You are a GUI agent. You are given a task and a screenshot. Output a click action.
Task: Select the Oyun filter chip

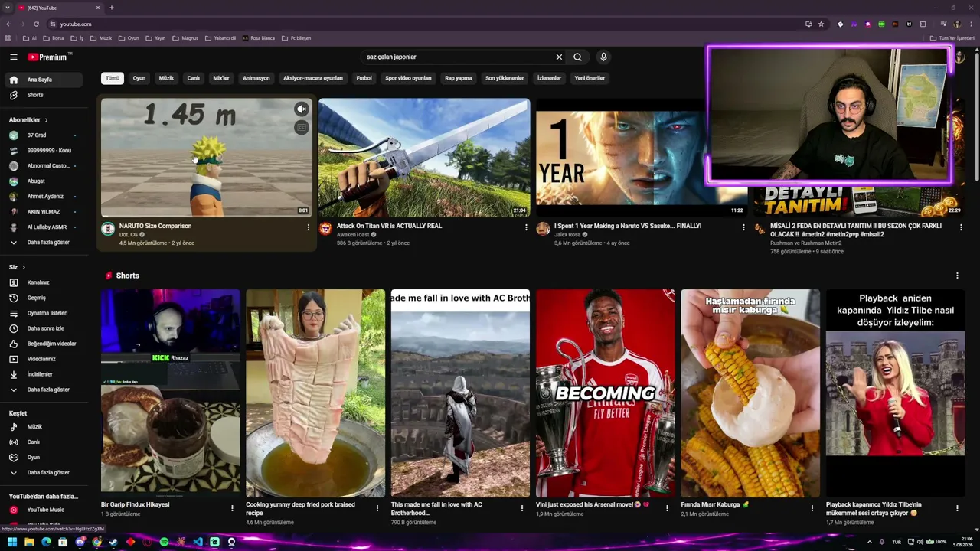click(x=139, y=78)
